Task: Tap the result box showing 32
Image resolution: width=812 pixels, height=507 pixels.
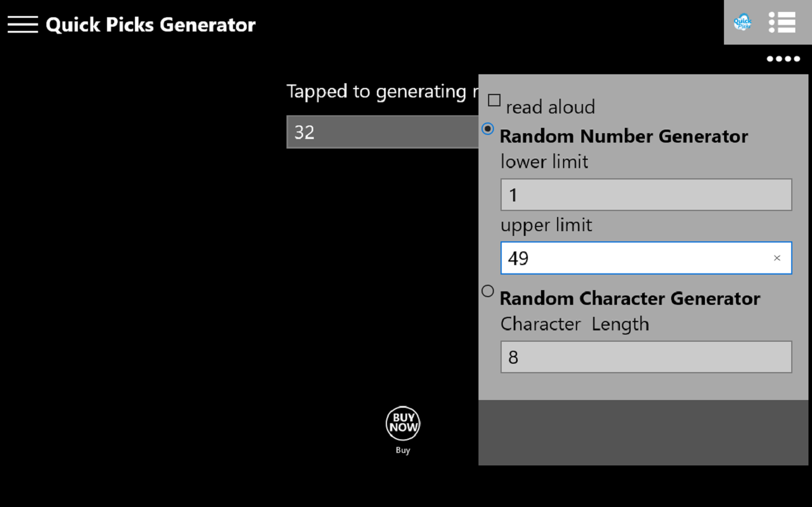Action: click(x=382, y=132)
